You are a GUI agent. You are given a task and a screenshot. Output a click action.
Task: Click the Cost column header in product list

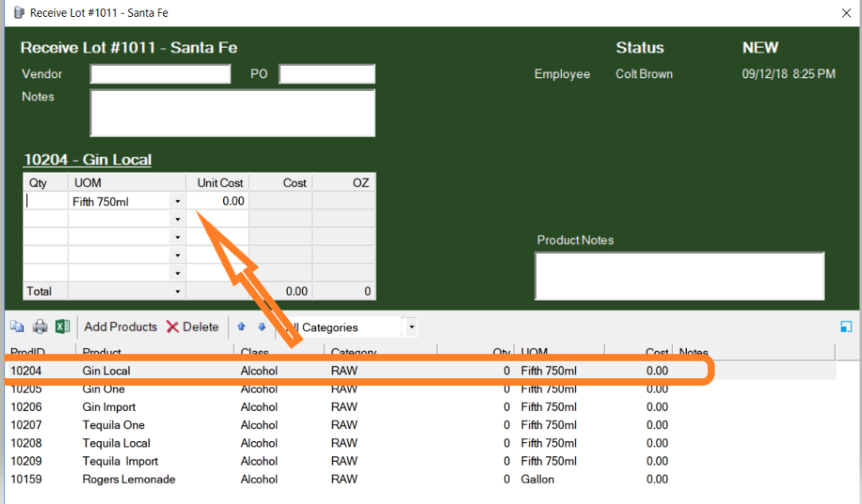click(x=657, y=352)
